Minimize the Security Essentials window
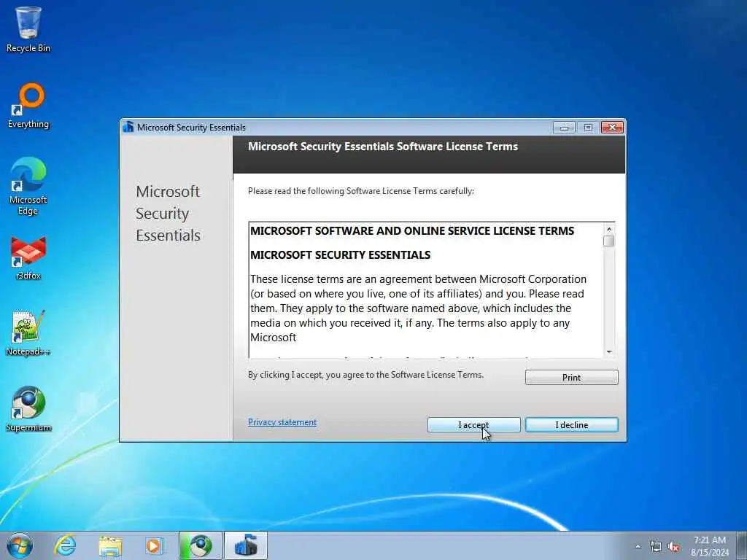This screenshot has width=747, height=560. 565,127
